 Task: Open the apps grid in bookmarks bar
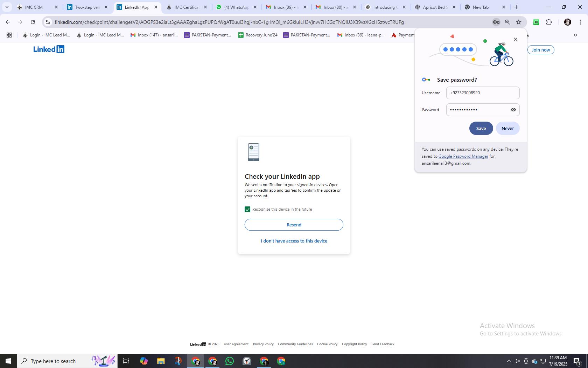9,35
